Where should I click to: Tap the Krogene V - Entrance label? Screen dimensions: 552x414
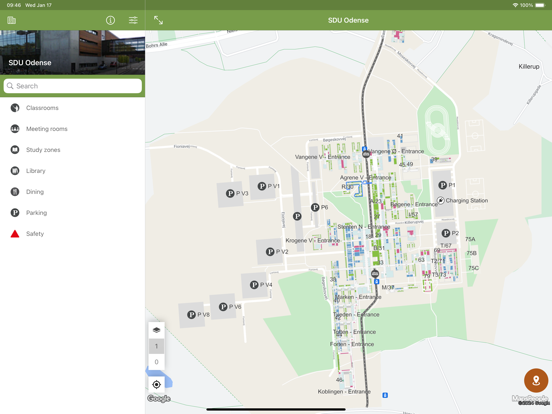[313, 240]
